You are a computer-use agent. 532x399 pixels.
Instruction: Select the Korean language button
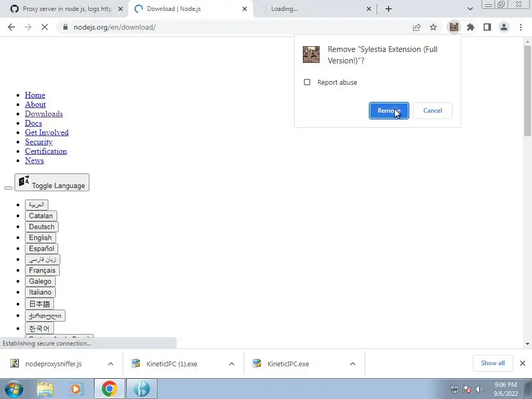[39, 328]
